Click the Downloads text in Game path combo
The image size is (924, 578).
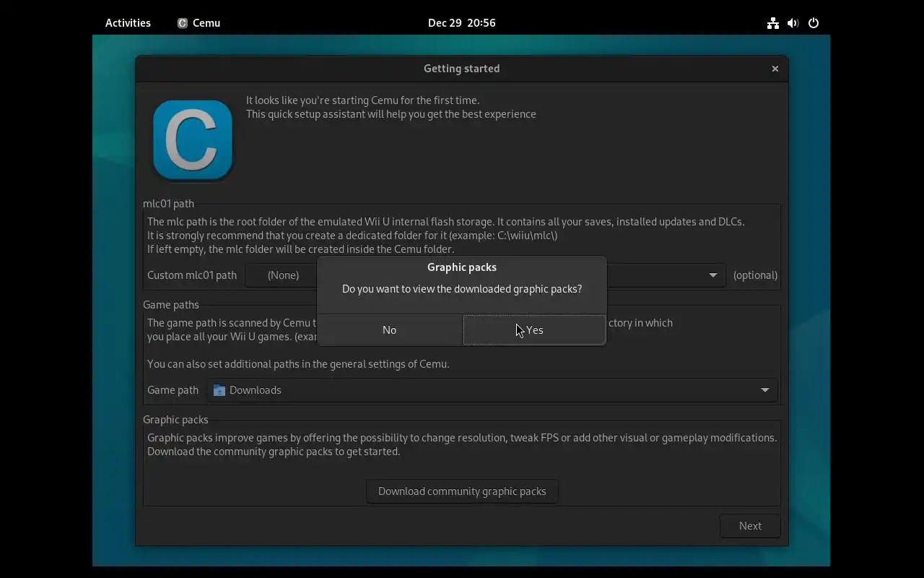click(256, 390)
